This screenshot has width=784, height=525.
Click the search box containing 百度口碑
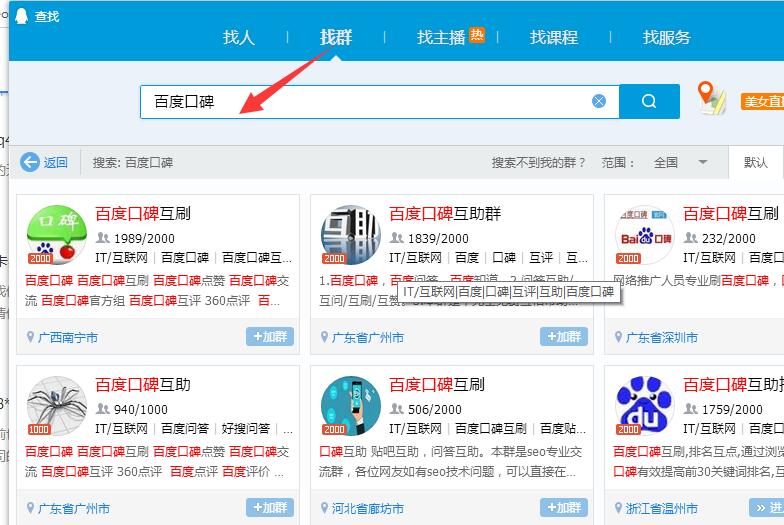point(380,102)
